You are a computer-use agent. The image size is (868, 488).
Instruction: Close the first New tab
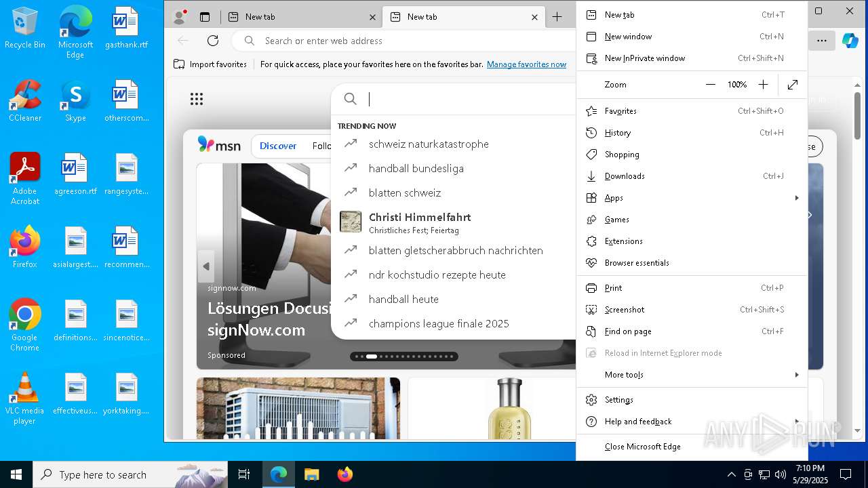(x=372, y=17)
